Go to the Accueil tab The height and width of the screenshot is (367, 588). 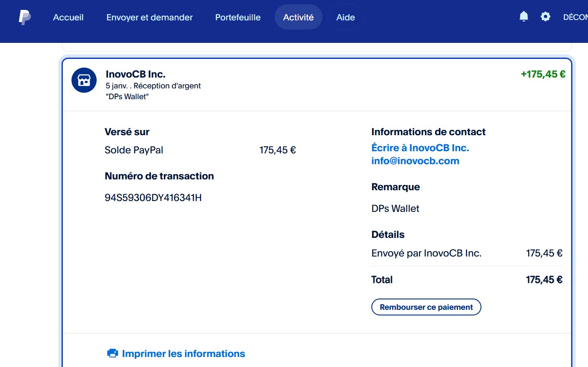pos(68,17)
